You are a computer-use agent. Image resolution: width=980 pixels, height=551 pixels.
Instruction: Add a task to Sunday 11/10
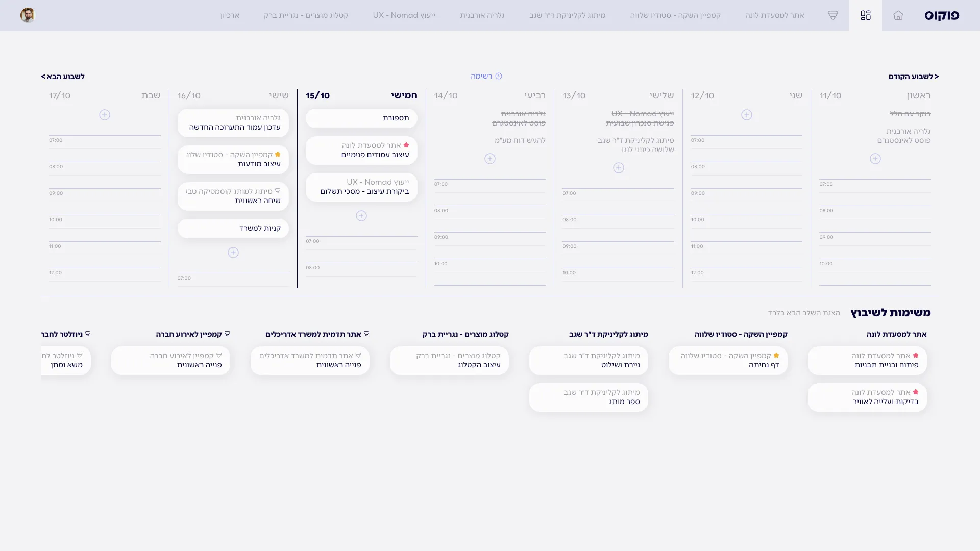point(875,159)
